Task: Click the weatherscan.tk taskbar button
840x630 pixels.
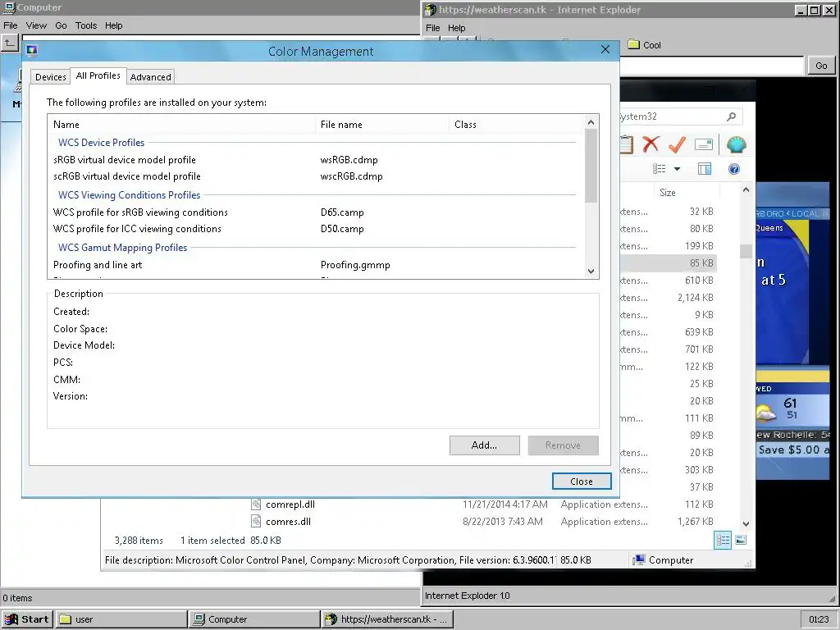Action: pos(387,619)
